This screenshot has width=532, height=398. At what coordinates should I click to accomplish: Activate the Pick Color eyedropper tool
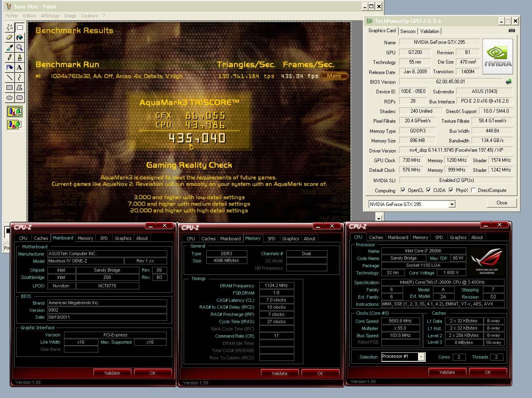10,47
